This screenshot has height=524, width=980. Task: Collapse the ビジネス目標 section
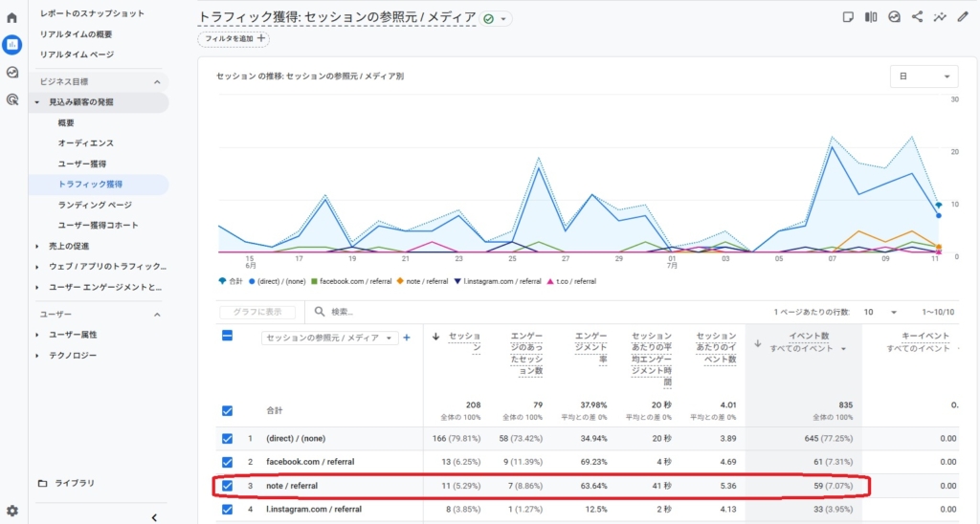coord(157,82)
